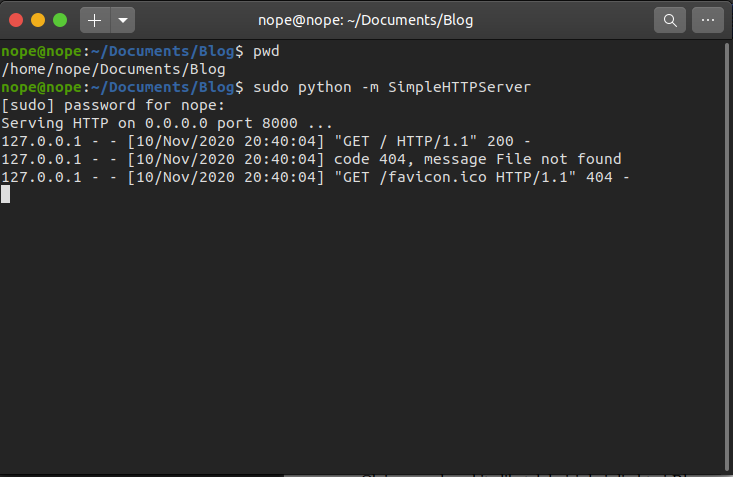
Task: Open the three-dot terminal menu
Action: pos(708,20)
